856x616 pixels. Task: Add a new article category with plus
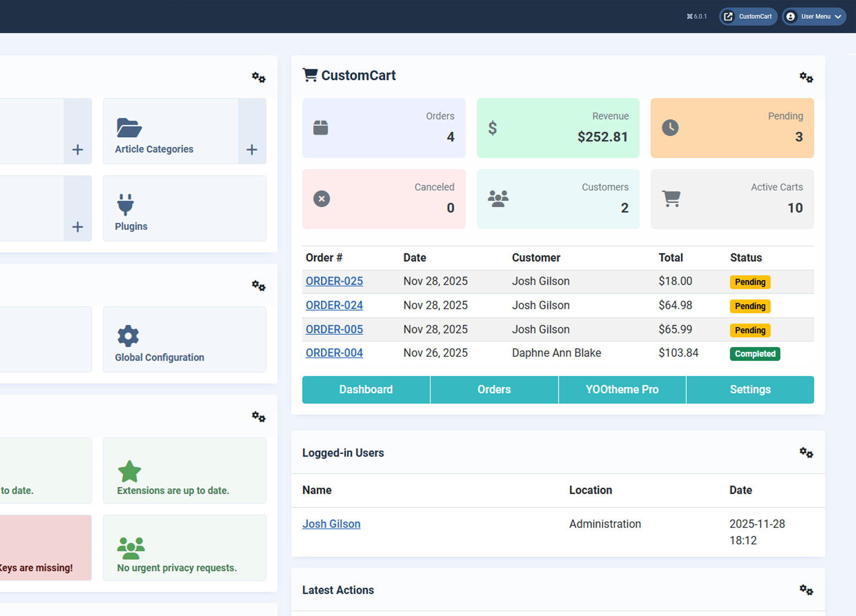coord(252,150)
